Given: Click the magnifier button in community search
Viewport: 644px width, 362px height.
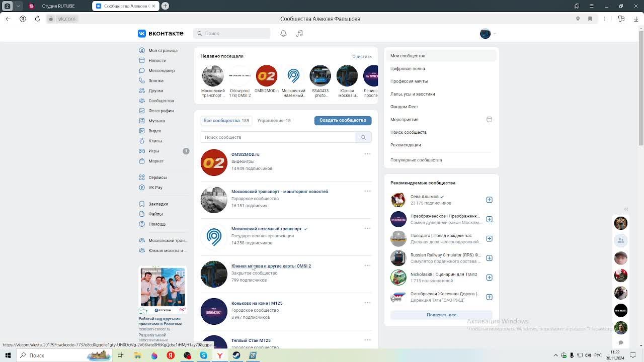Looking at the screenshot, I should click(x=363, y=137).
